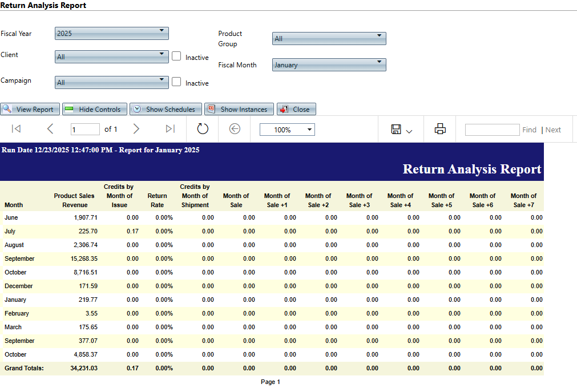Jump to last report page

coord(170,129)
